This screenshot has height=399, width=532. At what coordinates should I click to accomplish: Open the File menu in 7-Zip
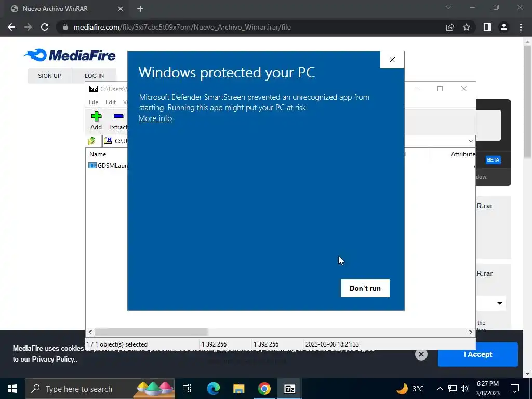(x=94, y=102)
